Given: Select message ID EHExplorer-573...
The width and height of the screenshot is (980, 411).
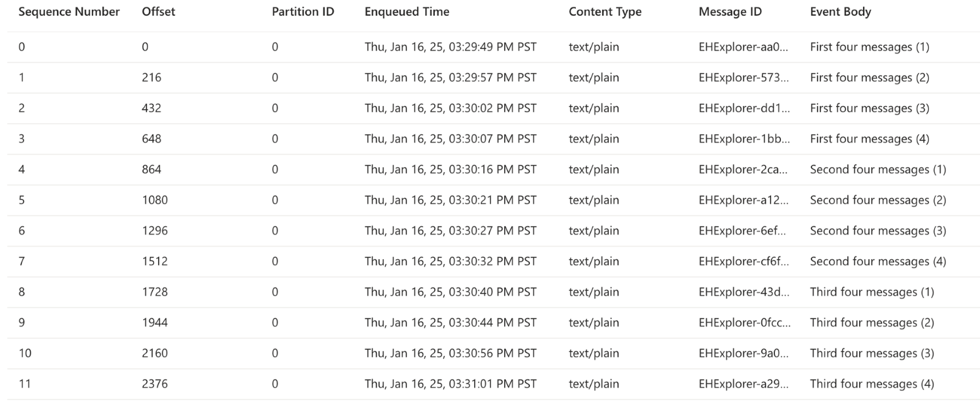Looking at the screenshot, I should tap(744, 78).
